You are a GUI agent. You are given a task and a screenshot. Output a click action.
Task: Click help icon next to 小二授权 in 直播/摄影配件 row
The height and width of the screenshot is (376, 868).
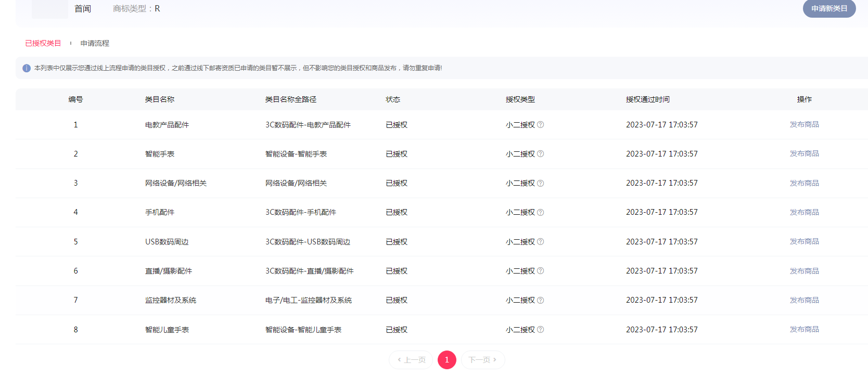pos(540,271)
